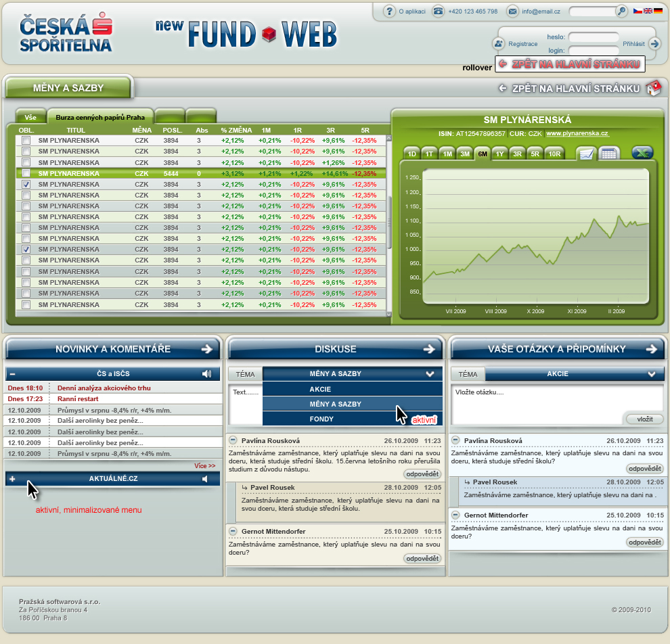Tick the checkbox of the row showing +1,26%
Image resolution: width=670 pixels, height=644 pixels.
[26, 162]
